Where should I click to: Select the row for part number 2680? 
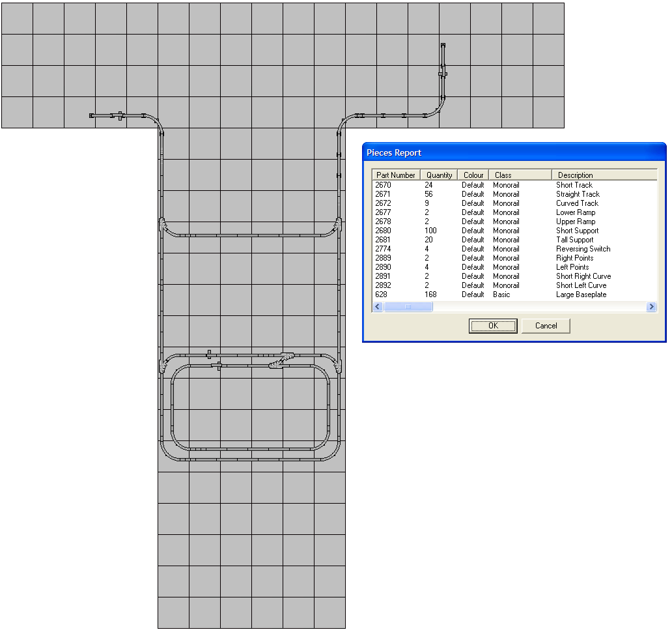(514, 231)
